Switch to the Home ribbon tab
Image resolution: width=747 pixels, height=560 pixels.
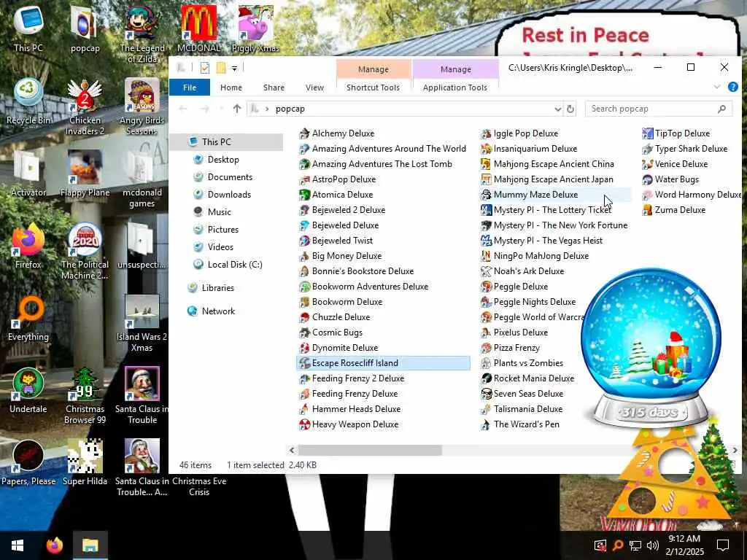pyautogui.click(x=231, y=87)
